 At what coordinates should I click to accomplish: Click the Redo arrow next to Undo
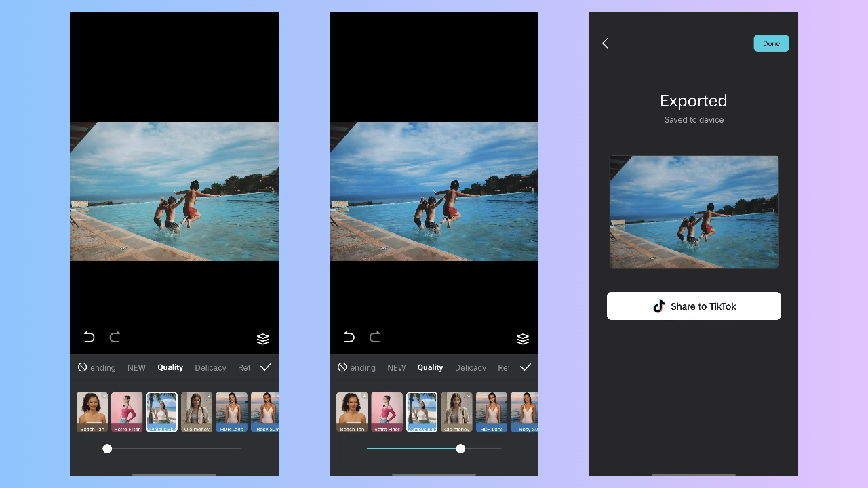[x=115, y=337]
